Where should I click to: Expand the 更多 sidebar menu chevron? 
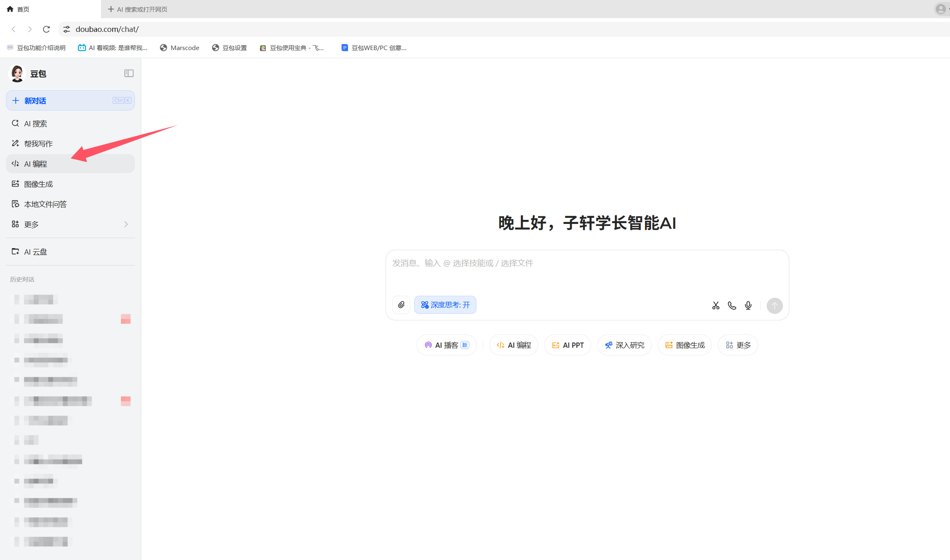click(x=126, y=224)
